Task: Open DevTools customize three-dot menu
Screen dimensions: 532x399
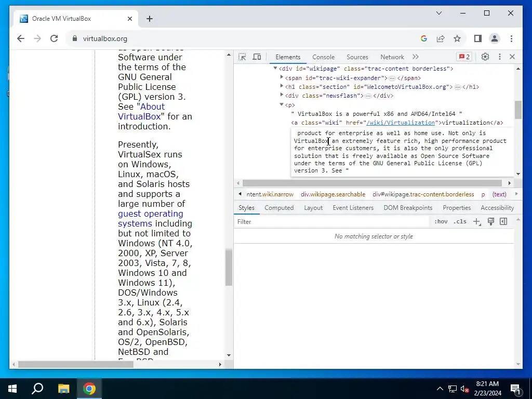Action: coord(499,57)
